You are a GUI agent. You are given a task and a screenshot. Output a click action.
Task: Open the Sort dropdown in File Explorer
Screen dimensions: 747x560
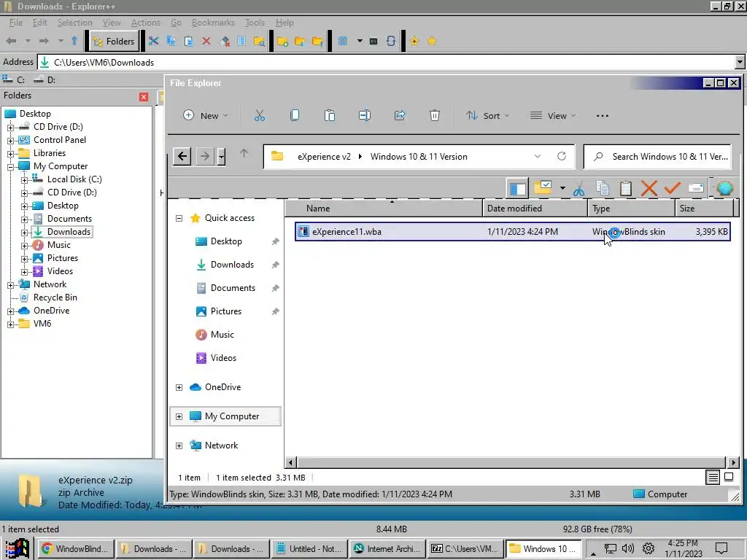click(x=487, y=116)
